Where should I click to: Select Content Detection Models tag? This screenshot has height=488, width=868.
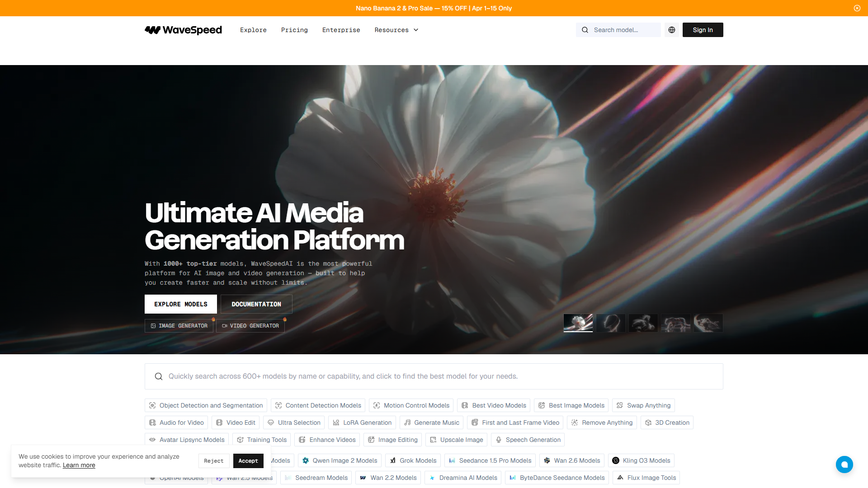318,405
